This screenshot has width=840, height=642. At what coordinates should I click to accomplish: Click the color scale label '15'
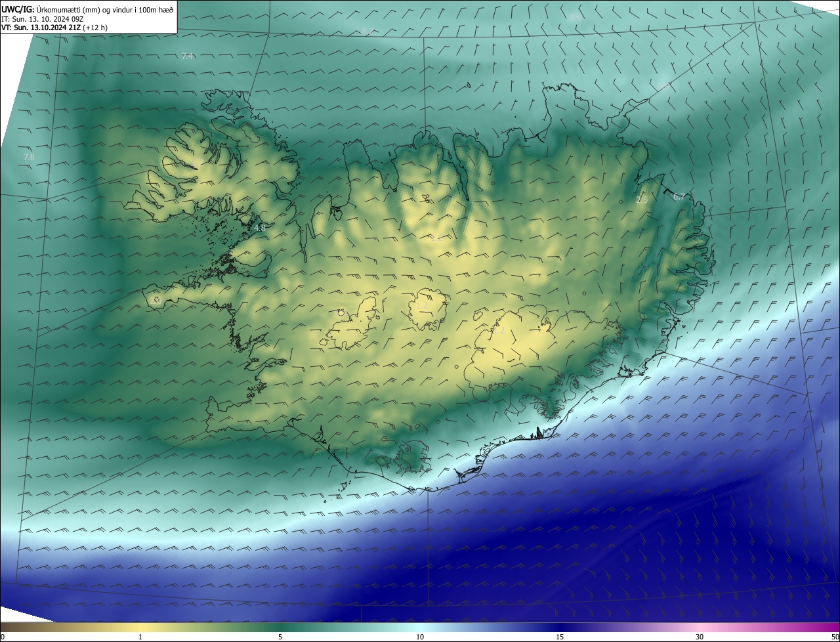coord(560,637)
